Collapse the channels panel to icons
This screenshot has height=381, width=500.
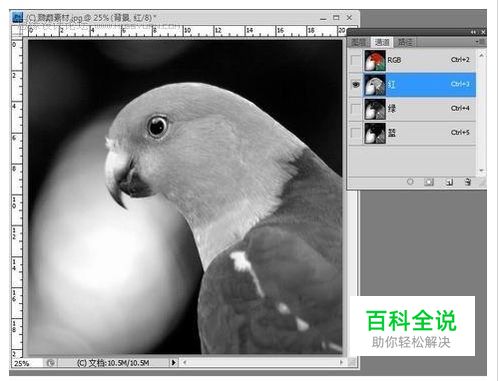474,32
